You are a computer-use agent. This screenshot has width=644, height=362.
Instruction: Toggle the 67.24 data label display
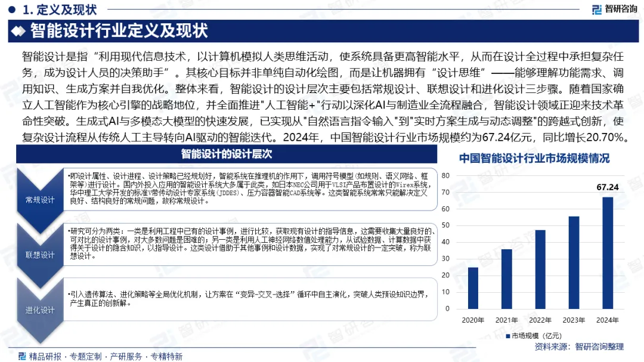[609, 188]
